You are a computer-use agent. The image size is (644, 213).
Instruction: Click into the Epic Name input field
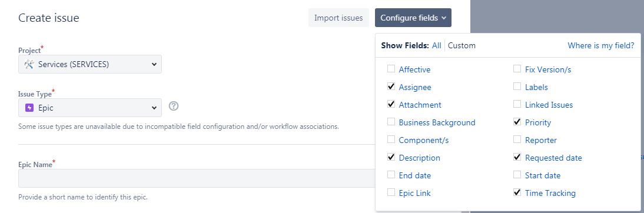(197, 178)
